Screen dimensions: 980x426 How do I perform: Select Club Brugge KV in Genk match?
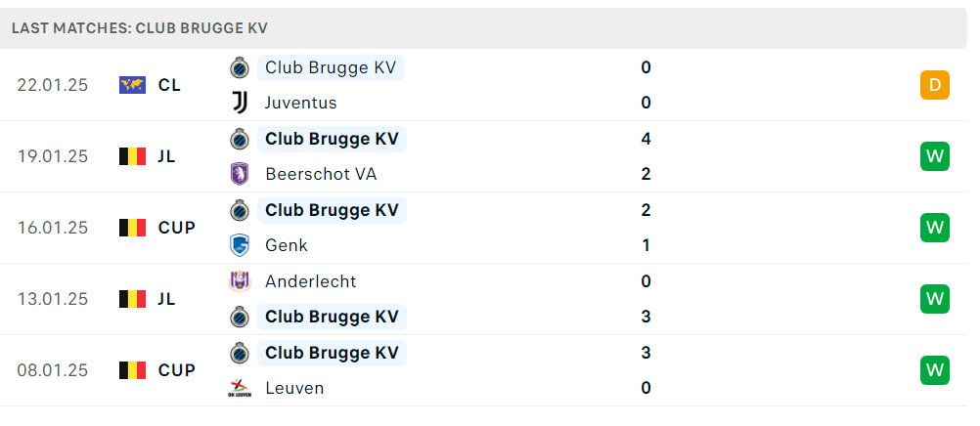tap(332, 210)
